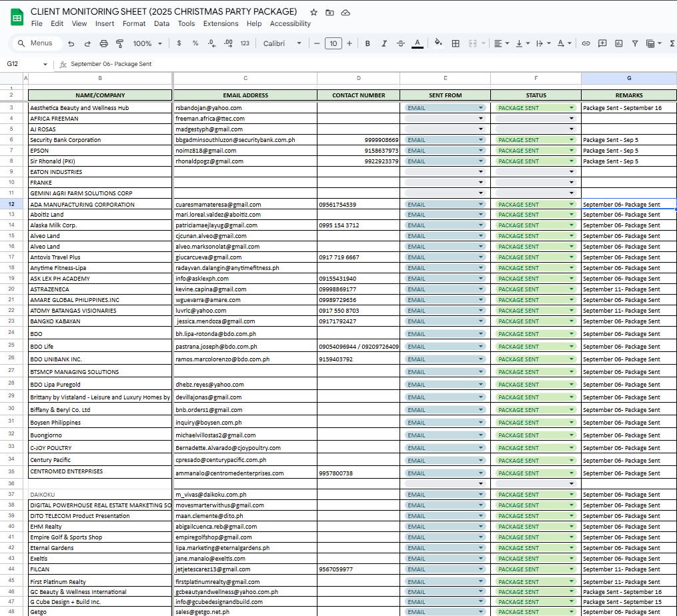Select column G header

point(628,78)
